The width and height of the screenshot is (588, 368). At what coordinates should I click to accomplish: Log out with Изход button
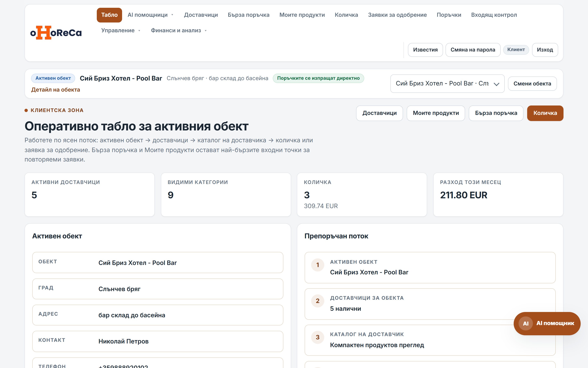click(x=545, y=50)
